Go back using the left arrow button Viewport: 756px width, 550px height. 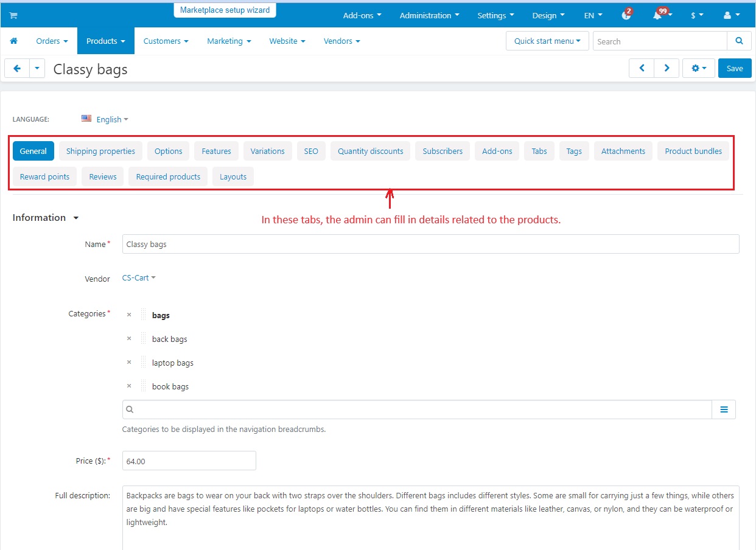pos(17,69)
